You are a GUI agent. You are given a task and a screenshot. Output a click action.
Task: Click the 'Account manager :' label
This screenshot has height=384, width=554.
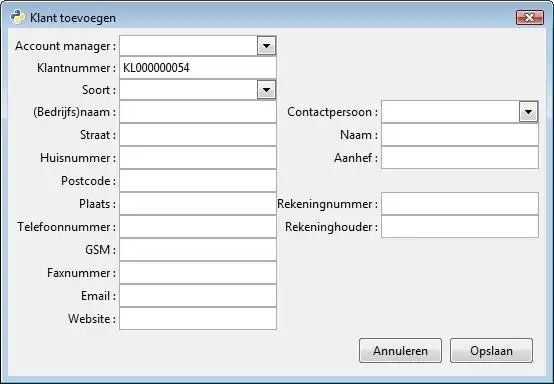click(x=65, y=46)
